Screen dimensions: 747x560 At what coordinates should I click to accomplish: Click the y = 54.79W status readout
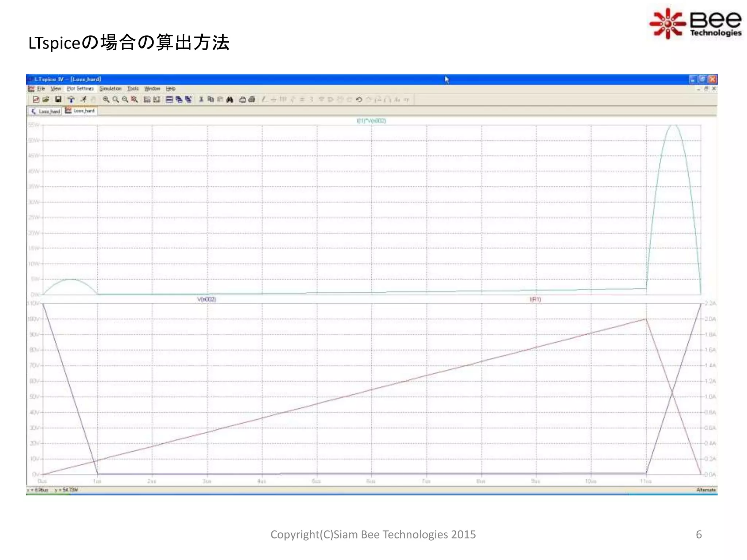point(66,490)
